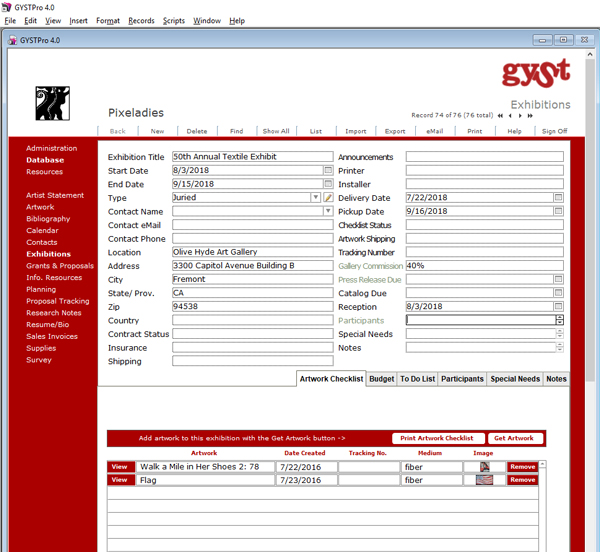Open calendar picker for Pickup Date

[x=558, y=212]
